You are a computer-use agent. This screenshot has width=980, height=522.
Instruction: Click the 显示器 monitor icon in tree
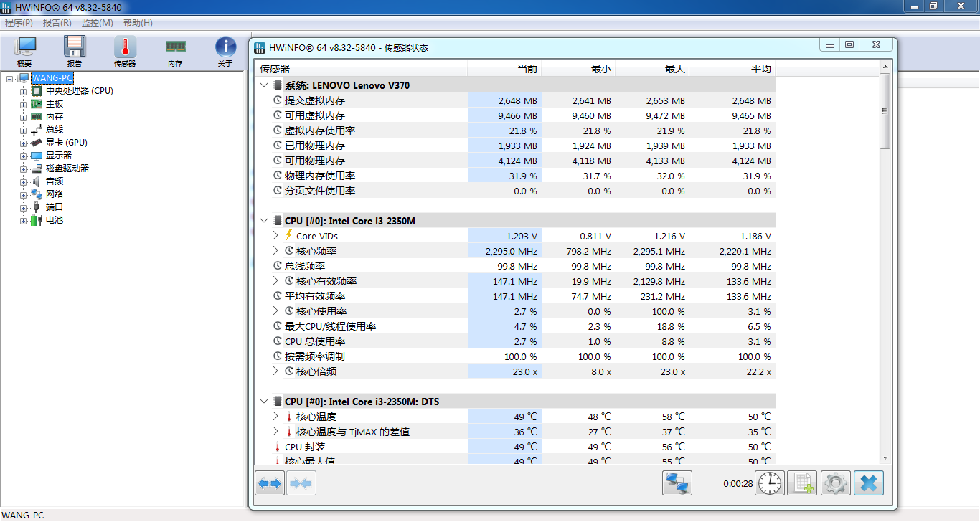click(x=37, y=156)
